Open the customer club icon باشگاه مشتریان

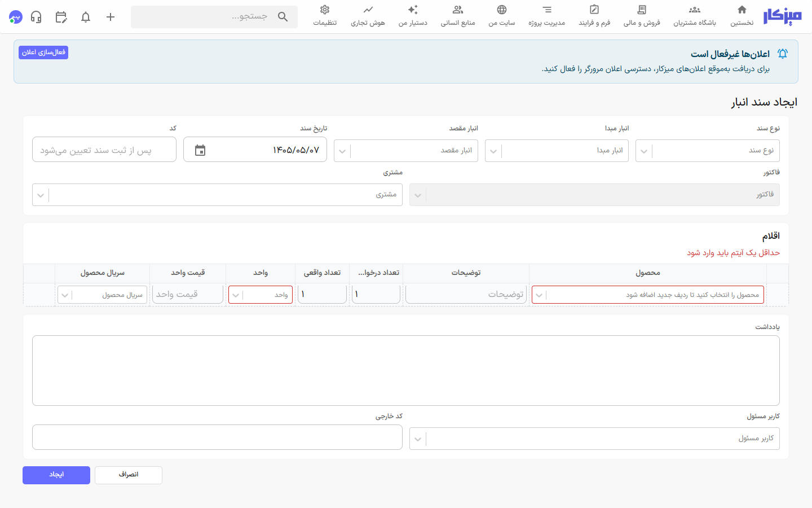tap(695, 10)
